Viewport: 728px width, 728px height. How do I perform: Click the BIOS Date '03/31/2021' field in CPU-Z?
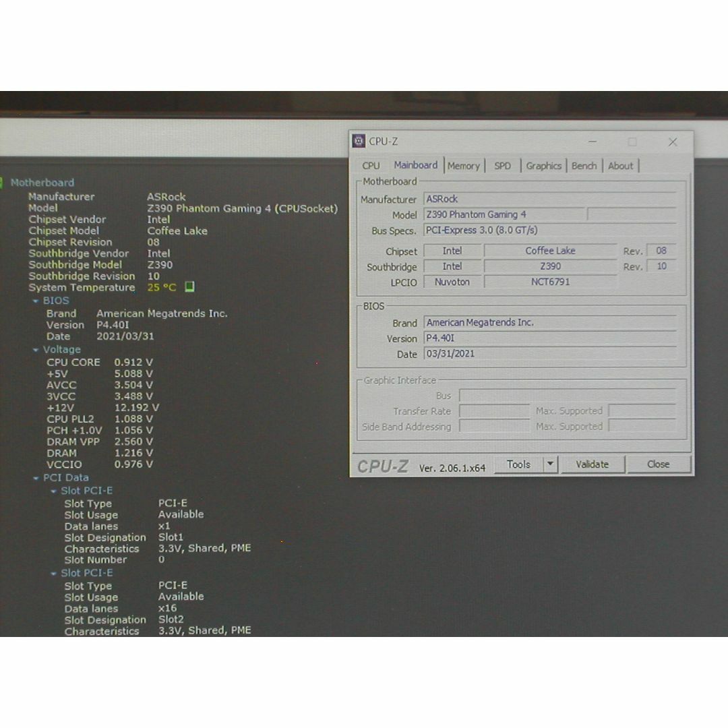[x=550, y=354]
